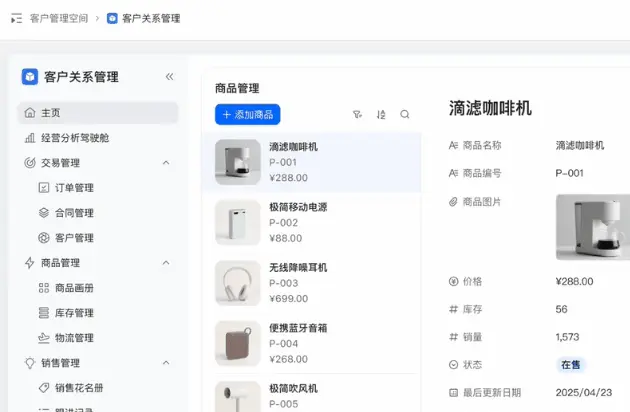Click the 客户关系管理 breadcrumb text
630x412 pixels.
pos(151,18)
